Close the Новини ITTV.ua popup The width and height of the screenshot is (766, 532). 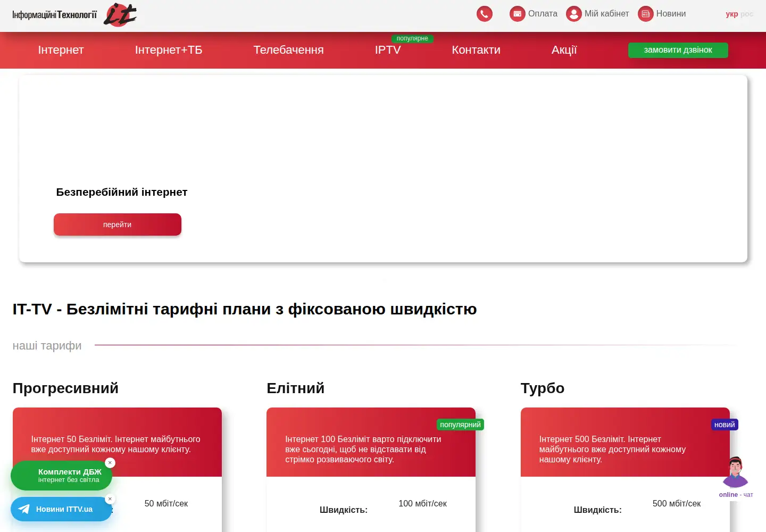click(110, 499)
